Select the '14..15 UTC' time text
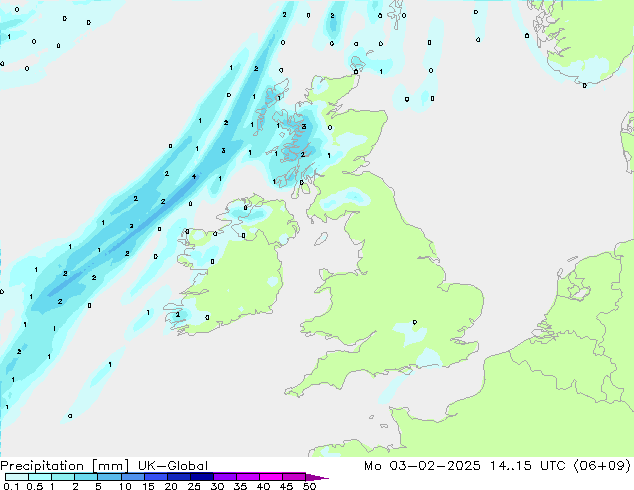This screenshot has height=490, width=634. click(528, 466)
